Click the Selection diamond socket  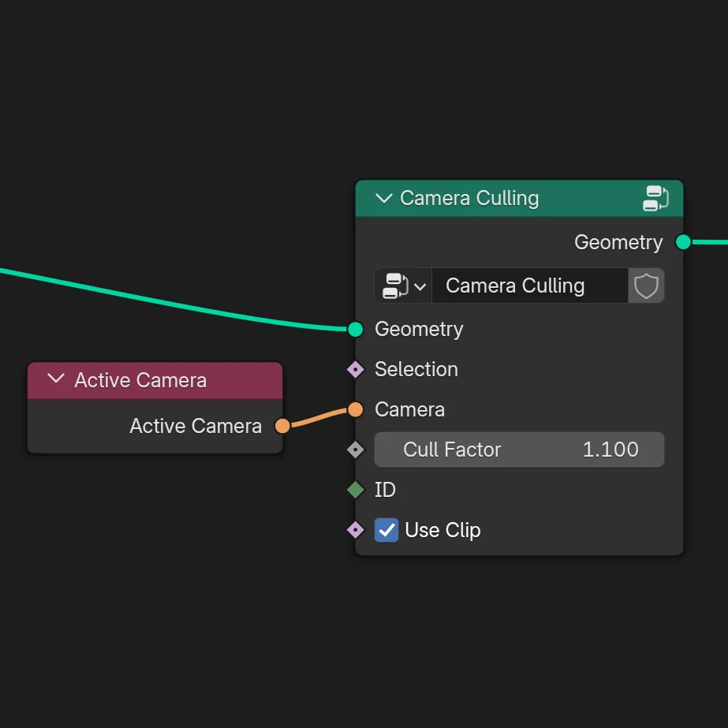click(356, 369)
